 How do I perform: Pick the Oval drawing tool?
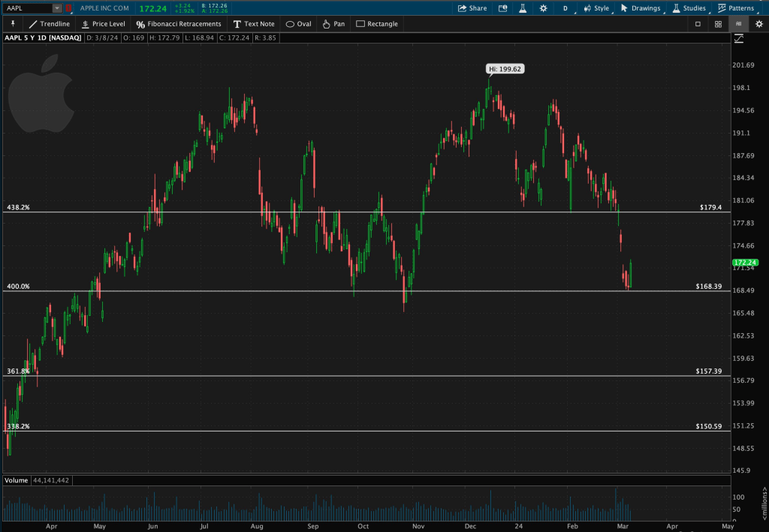coord(298,24)
